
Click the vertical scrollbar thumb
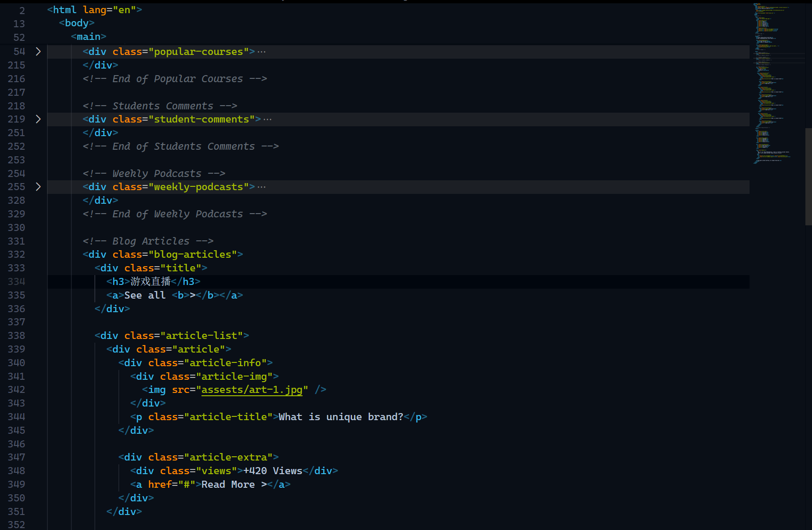(x=808, y=177)
